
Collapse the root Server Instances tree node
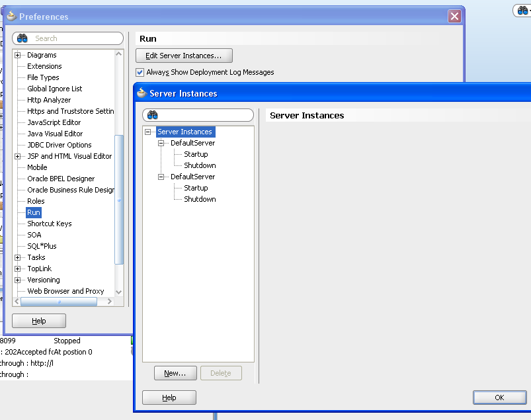[148, 132]
